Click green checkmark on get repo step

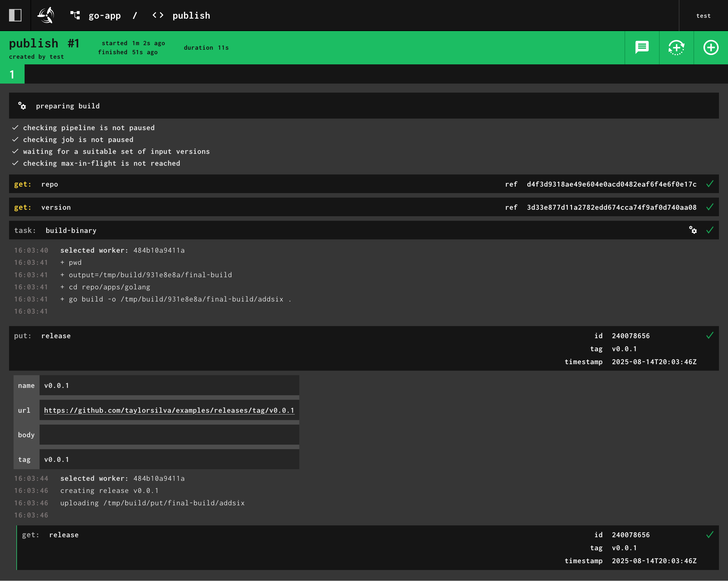point(709,184)
